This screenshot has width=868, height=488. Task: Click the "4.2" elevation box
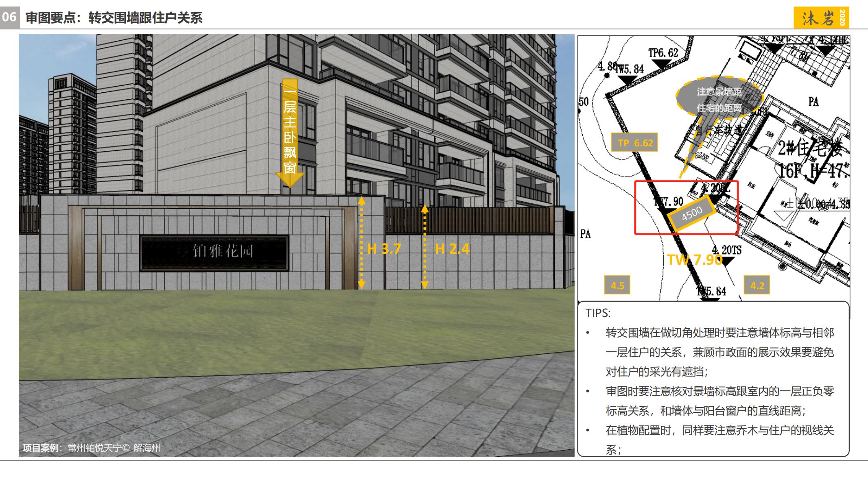click(757, 285)
